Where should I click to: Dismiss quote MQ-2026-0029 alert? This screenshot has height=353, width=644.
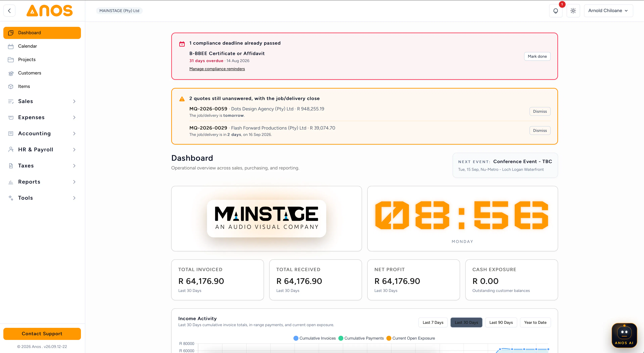540,131
